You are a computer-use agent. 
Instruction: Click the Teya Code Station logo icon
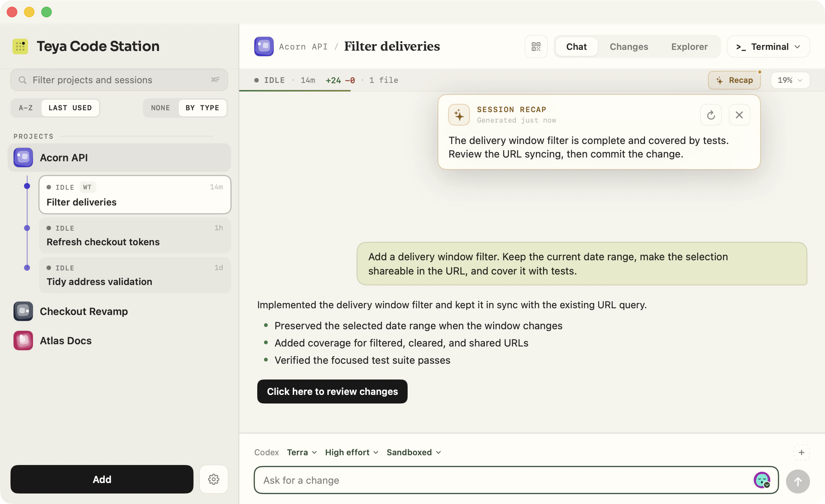(x=20, y=46)
